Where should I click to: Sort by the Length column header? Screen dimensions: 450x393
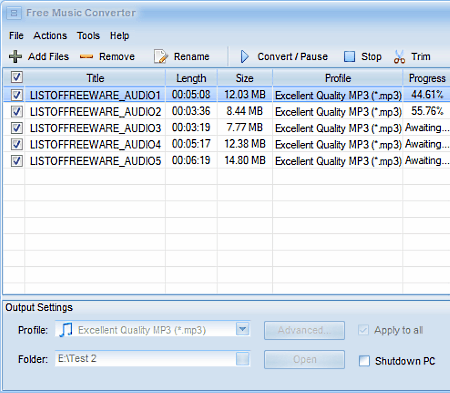(191, 78)
